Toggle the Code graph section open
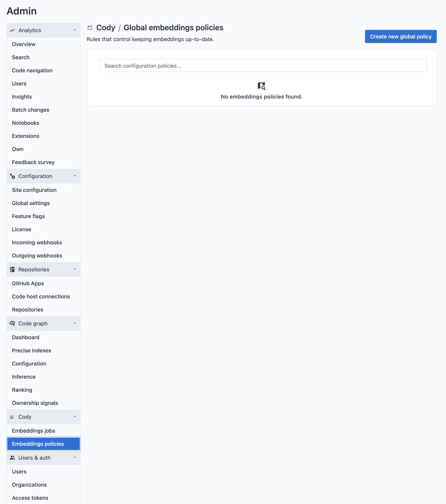 (x=43, y=323)
